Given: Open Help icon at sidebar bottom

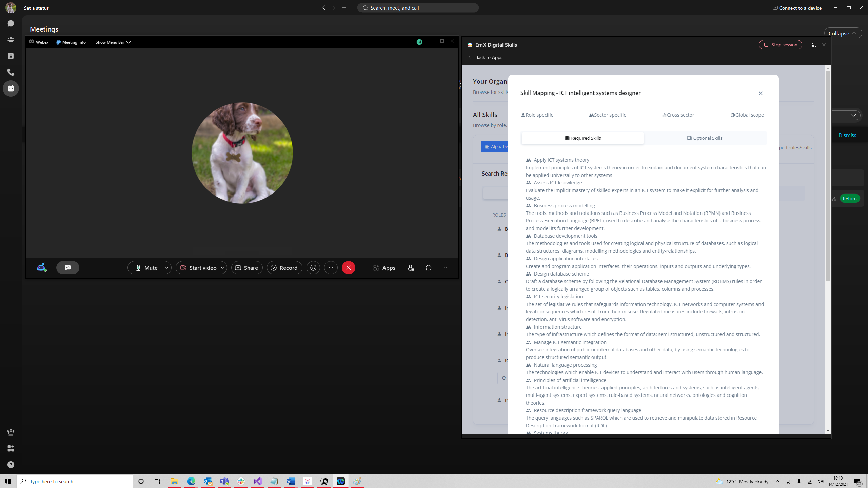Looking at the screenshot, I should [11, 465].
